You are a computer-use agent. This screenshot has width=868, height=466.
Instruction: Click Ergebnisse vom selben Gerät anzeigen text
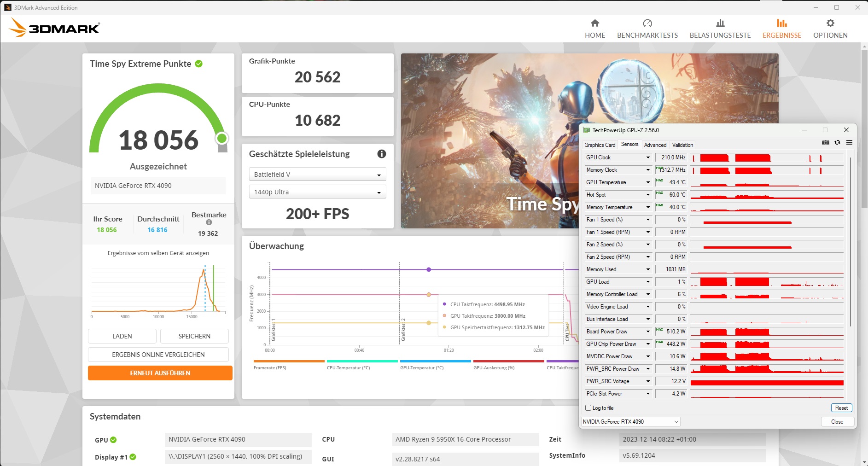point(158,253)
